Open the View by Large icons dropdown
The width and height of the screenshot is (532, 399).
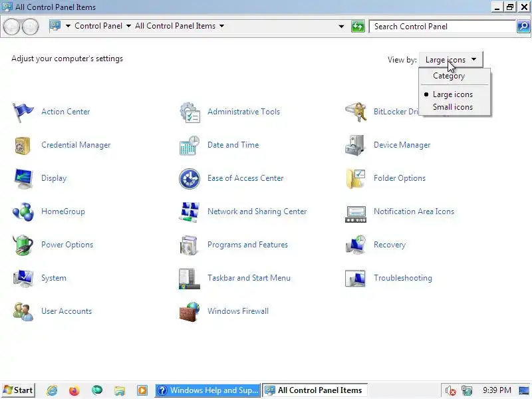[x=451, y=60]
